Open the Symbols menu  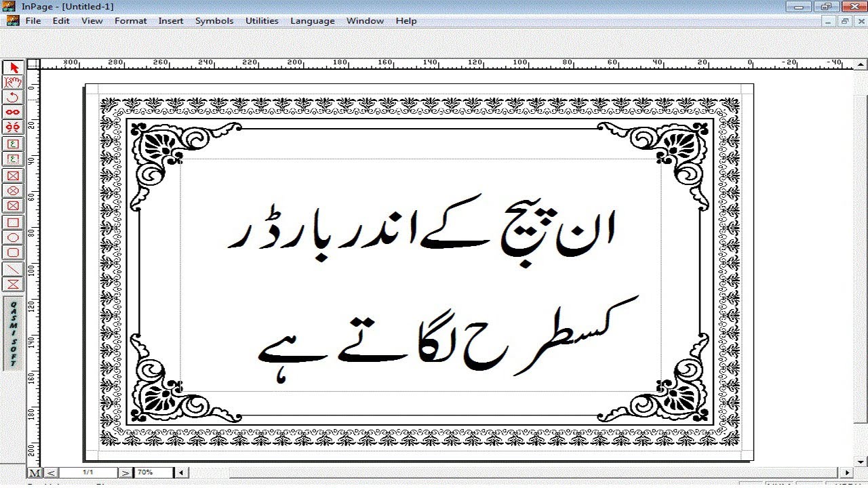pos(214,21)
